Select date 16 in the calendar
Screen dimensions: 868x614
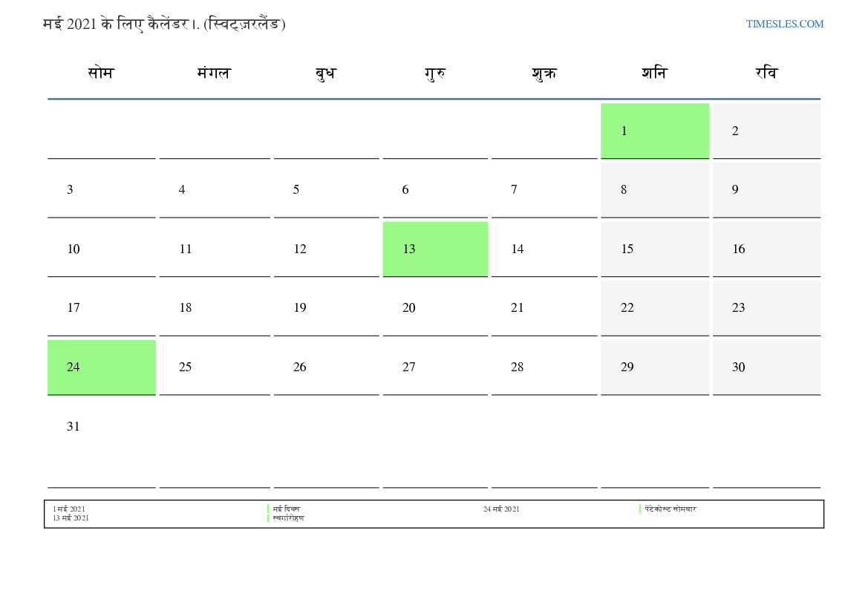pos(767,249)
